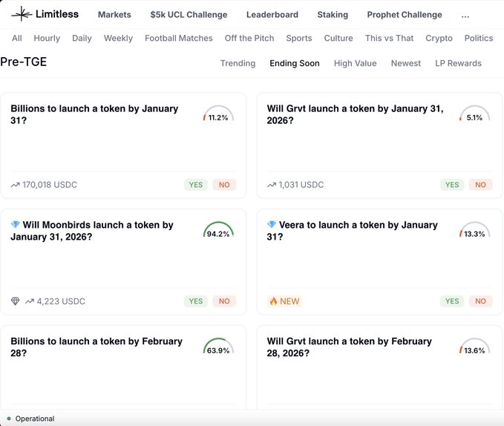Click the fire icon next to NEW
Viewport: 504px width, 426px height.
pyautogui.click(x=272, y=301)
